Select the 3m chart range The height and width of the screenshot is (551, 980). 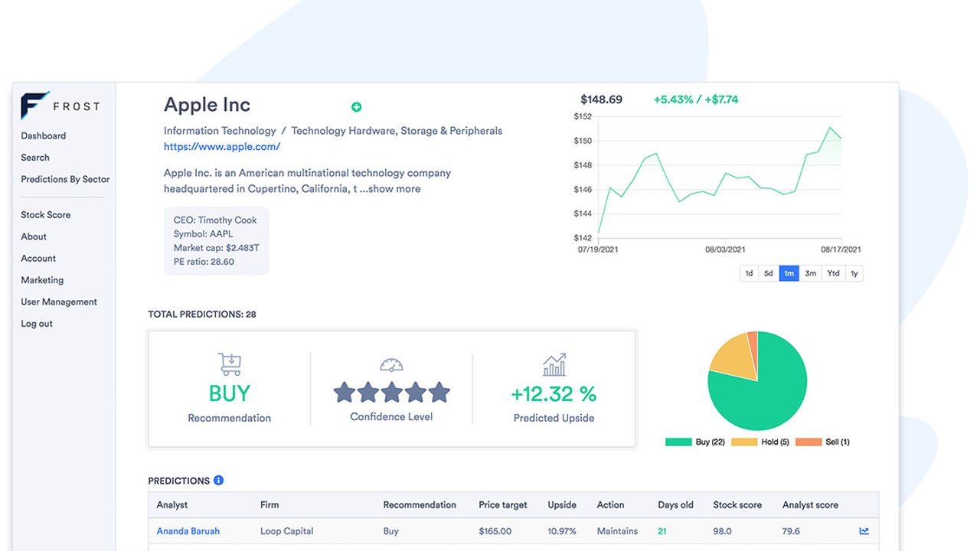coord(810,273)
